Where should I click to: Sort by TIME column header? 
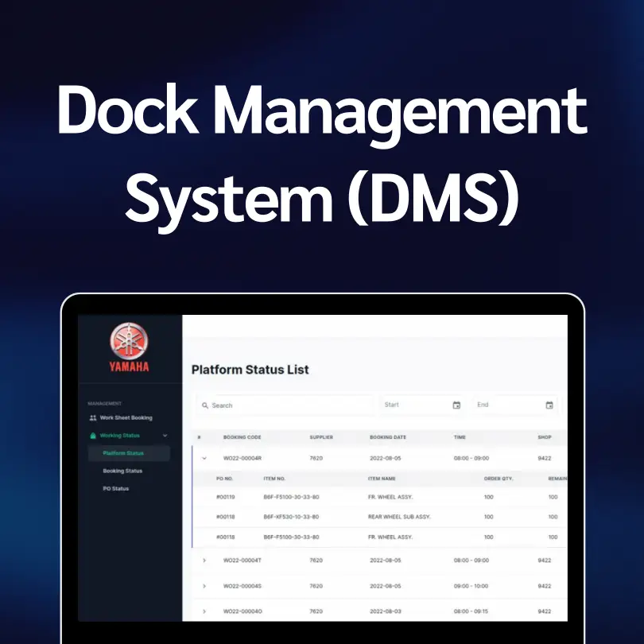460,437
